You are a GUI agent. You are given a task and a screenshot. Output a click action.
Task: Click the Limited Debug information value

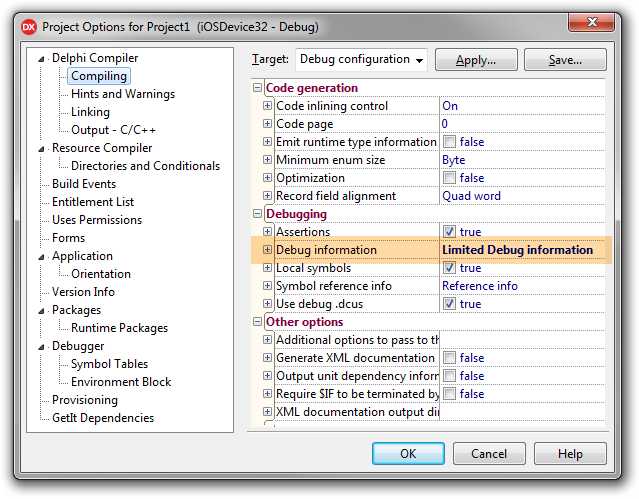(x=518, y=250)
